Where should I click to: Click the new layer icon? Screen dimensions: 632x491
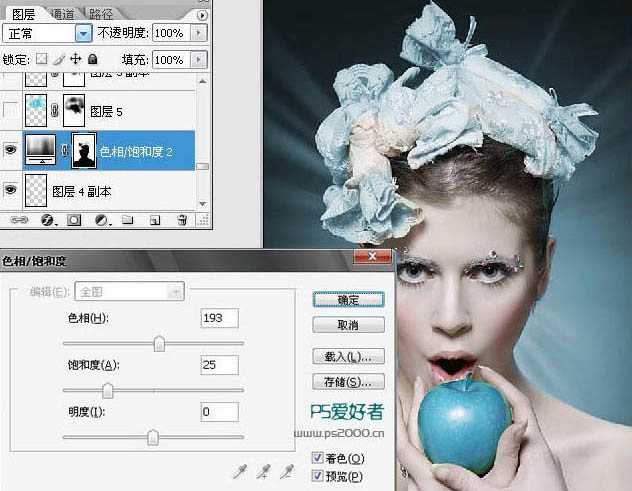pos(154,219)
